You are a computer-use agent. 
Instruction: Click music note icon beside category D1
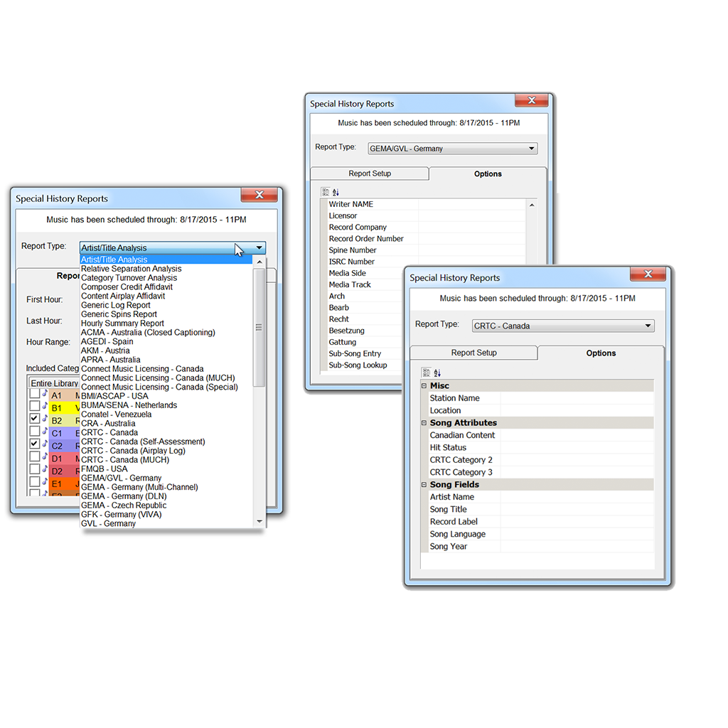[x=44, y=458]
